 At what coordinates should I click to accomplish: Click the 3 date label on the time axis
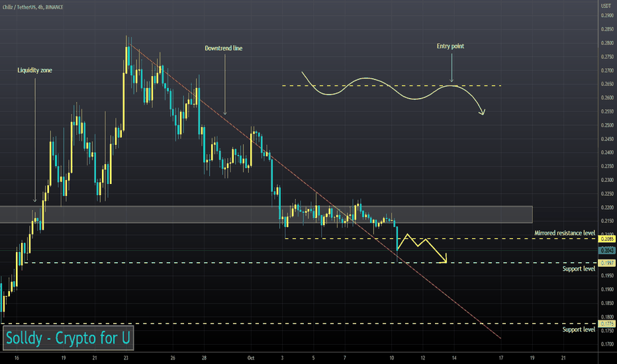click(282, 357)
